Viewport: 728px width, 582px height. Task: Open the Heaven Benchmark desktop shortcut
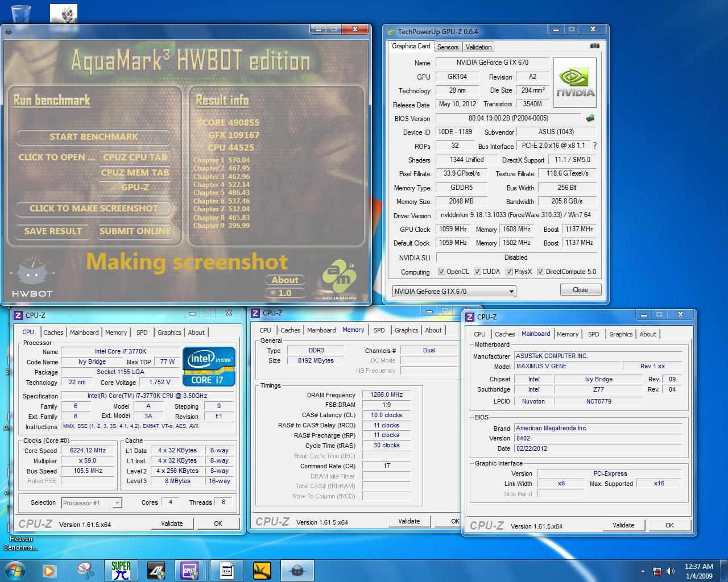20,543
